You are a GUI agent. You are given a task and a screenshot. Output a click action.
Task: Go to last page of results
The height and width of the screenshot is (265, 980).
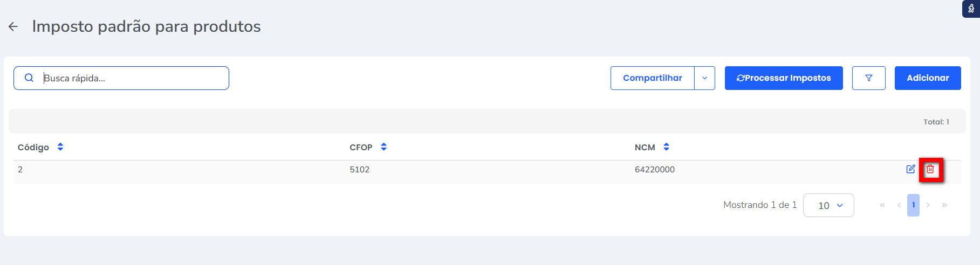click(x=944, y=205)
